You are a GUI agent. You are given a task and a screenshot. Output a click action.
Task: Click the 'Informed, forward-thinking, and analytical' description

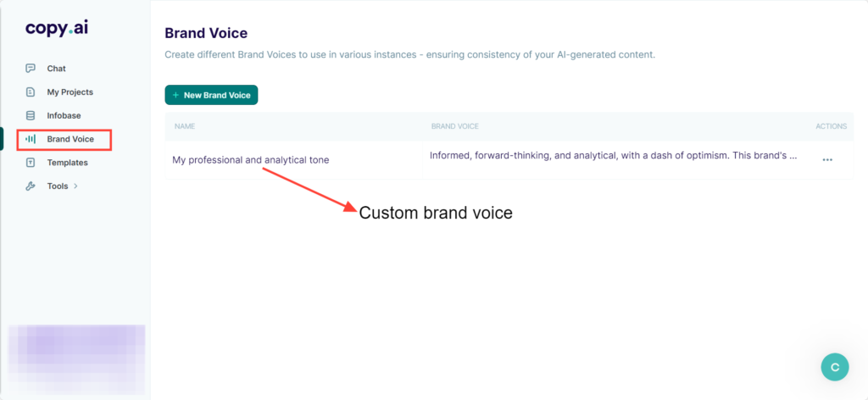pyautogui.click(x=614, y=155)
